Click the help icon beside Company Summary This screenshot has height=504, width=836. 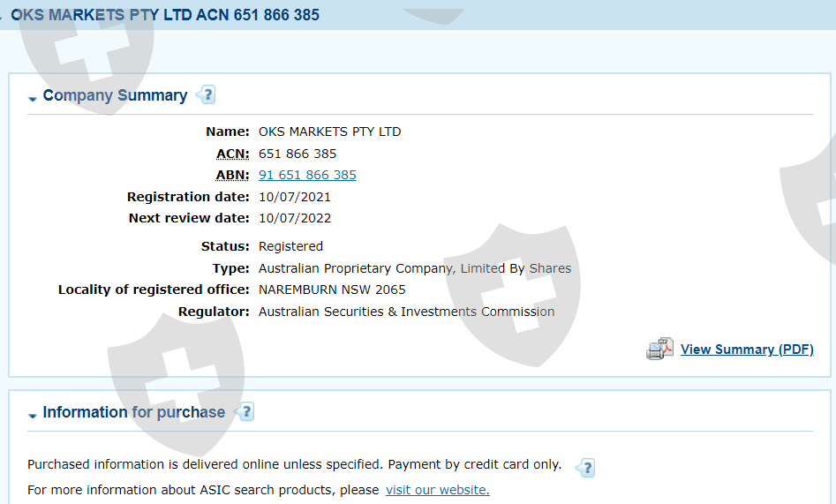tap(207, 94)
